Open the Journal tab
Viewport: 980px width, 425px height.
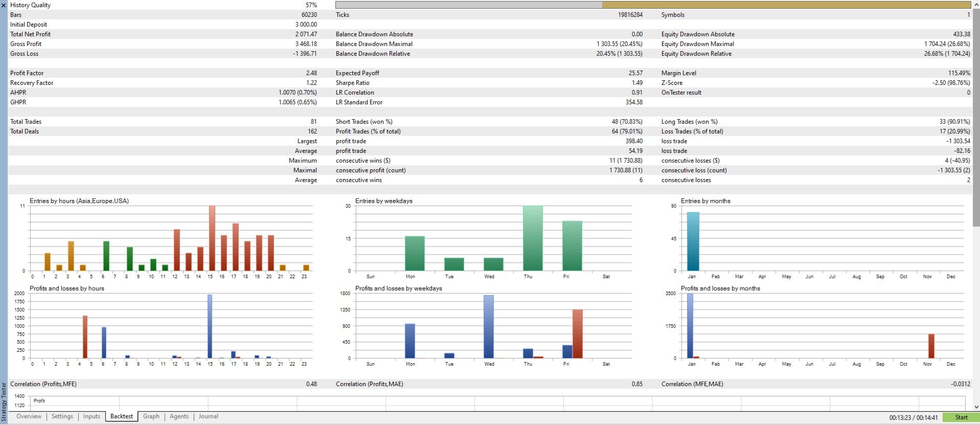coord(209,417)
